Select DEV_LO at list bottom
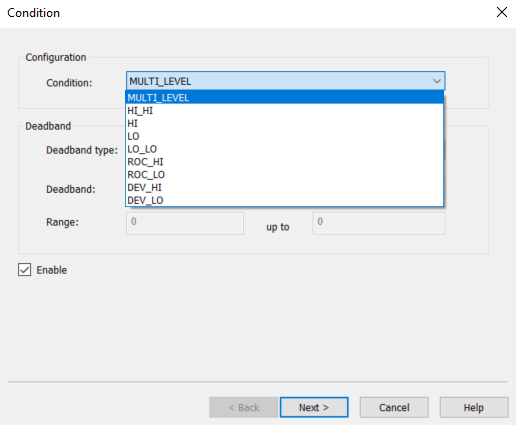Image resolution: width=516 pixels, height=425 pixels. click(x=284, y=200)
